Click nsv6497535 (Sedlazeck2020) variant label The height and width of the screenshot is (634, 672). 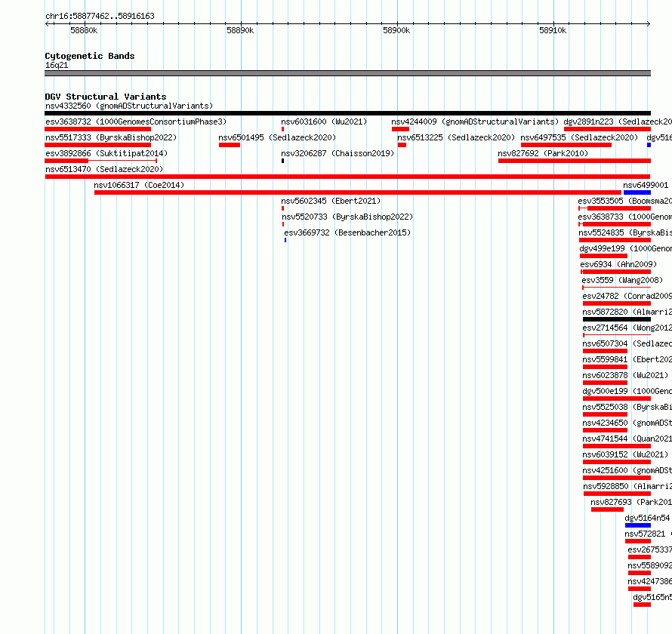click(579, 137)
